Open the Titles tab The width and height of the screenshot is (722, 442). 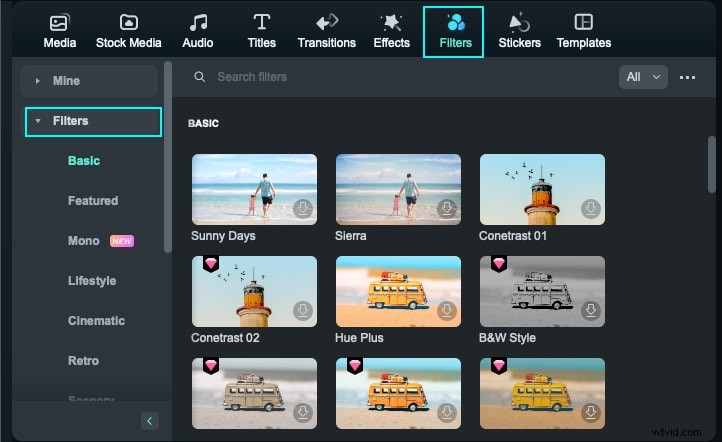click(x=261, y=31)
